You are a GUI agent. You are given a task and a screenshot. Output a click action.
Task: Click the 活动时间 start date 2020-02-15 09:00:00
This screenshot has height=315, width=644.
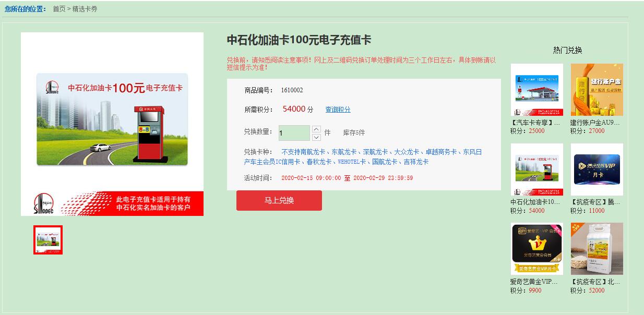311,178
